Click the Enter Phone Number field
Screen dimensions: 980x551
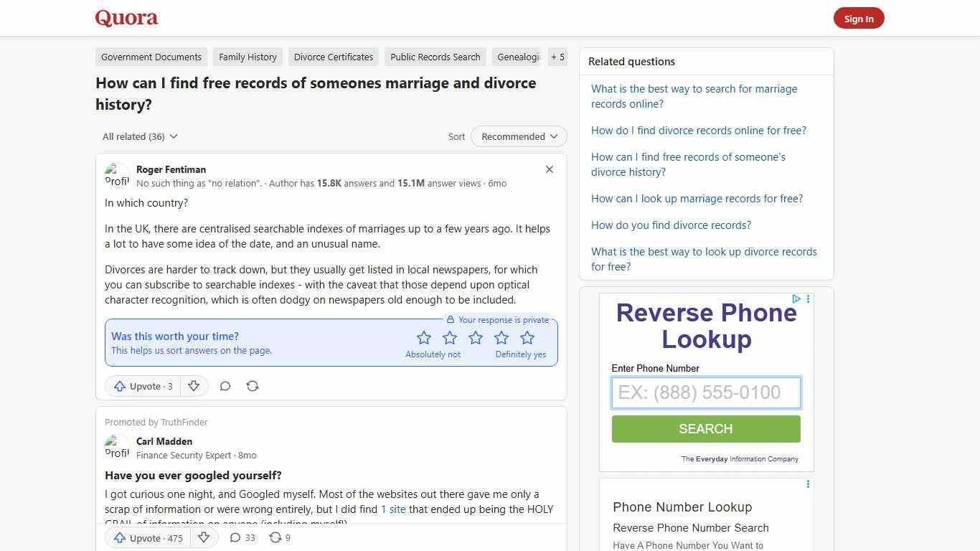point(705,392)
